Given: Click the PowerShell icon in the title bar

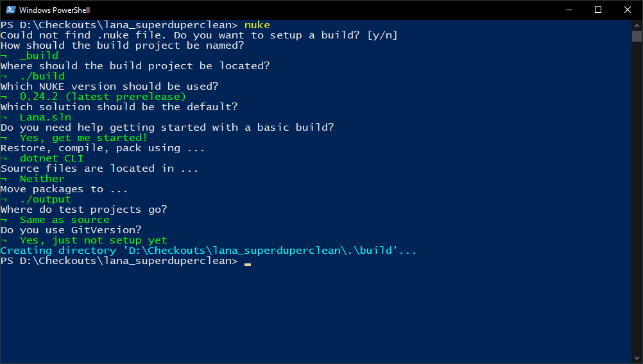Looking at the screenshot, I should coord(10,10).
